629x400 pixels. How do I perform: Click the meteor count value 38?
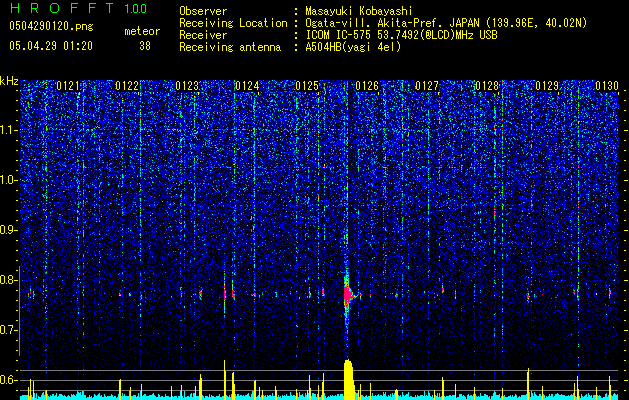(x=145, y=46)
